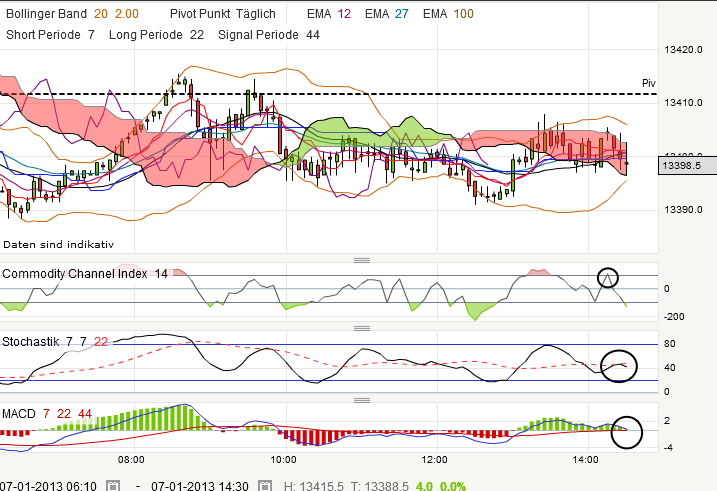This screenshot has height=491, width=717.
Task: Click the 08:00 time axis label
Action: pyautogui.click(x=131, y=460)
